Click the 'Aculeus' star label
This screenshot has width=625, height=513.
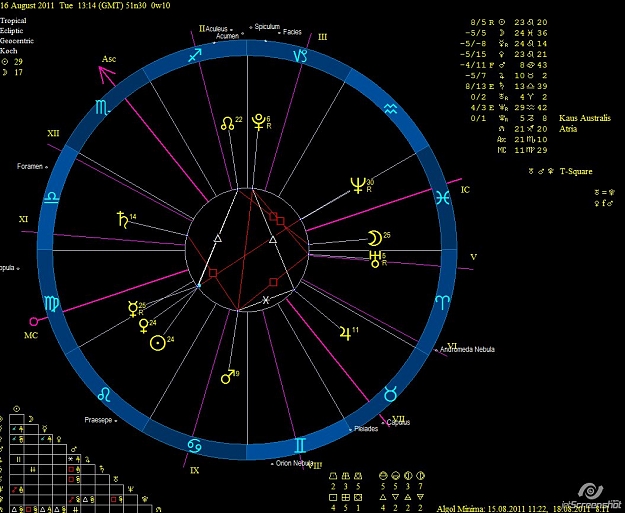(217, 29)
